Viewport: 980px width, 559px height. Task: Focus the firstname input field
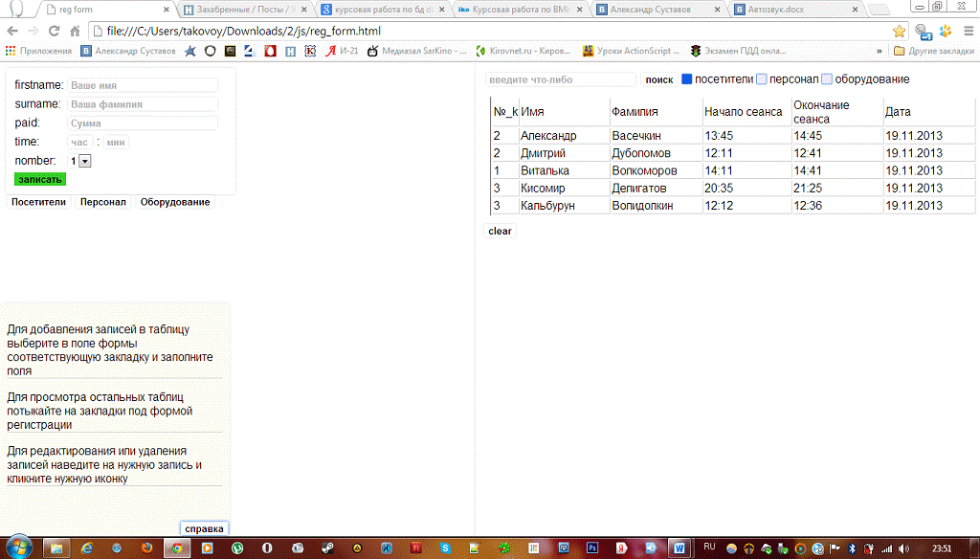[x=143, y=85]
